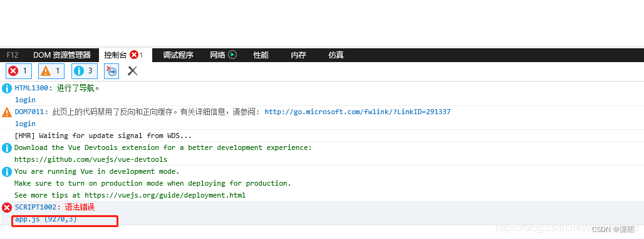The height and width of the screenshot is (239, 644).
Task: Switch to the 内存 tab
Action: click(299, 55)
